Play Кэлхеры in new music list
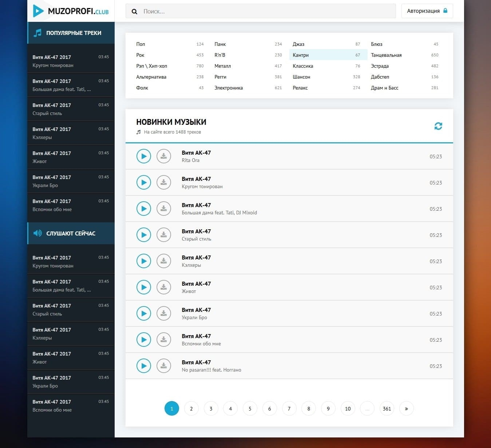The height and width of the screenshot is (448, 491). (x=144, y=261)
